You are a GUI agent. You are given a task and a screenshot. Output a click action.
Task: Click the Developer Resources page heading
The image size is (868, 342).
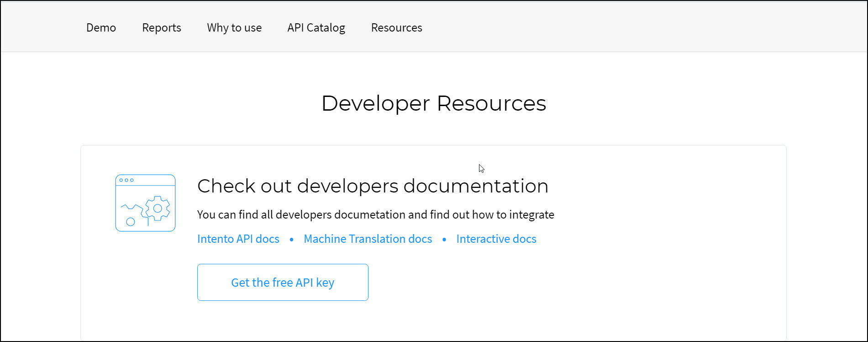(433, 103)
